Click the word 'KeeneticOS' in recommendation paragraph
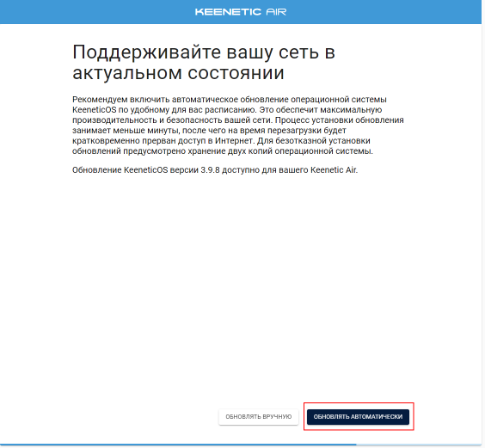Viewport: 485px width, 448px height. click(x=95, y=110)
